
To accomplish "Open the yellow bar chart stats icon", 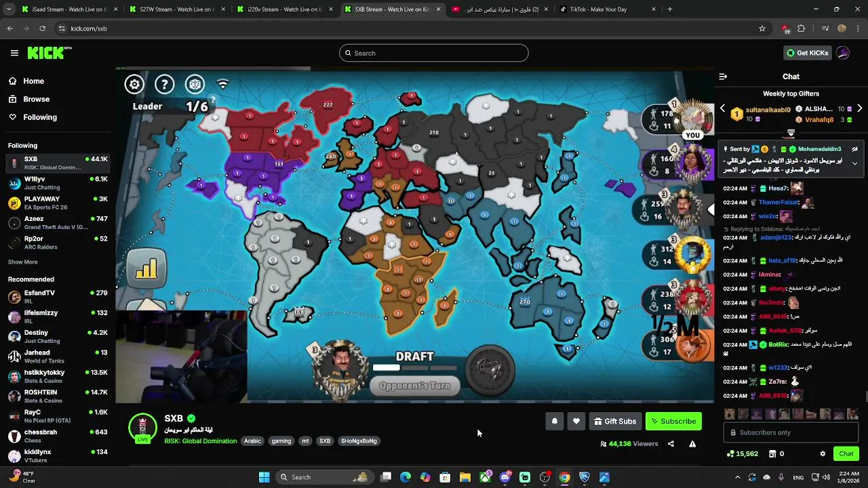I will (x=146, y=270).
